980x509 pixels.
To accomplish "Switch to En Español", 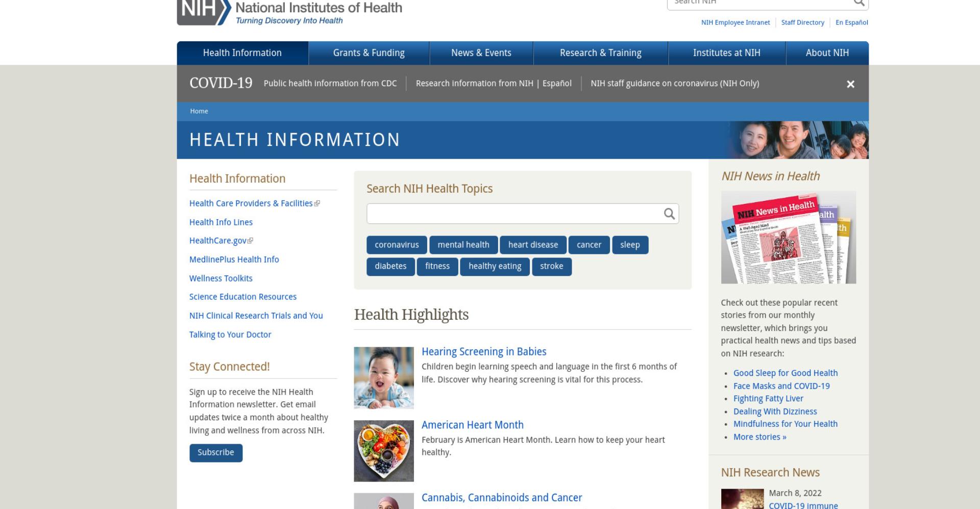I will (x=852, y=22).
